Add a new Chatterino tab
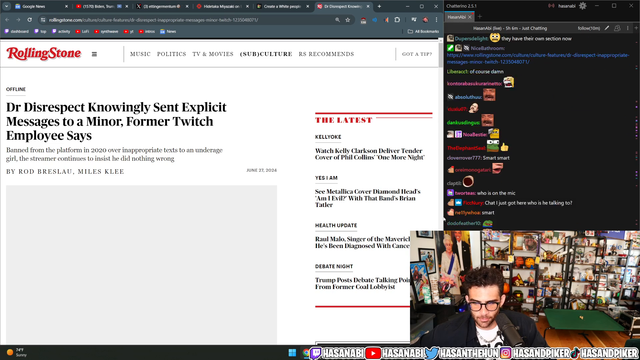Screen dimensions: 640x360 [x=480, y=17]
